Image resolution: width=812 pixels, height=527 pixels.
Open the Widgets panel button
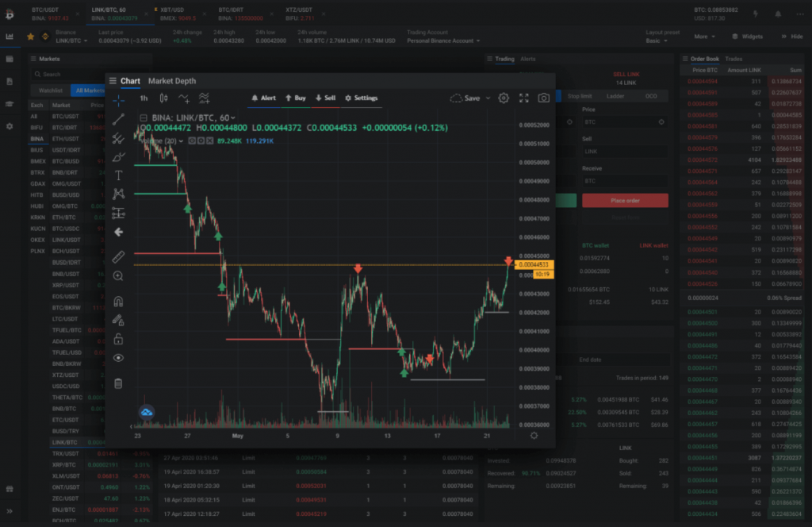tap(747, 37)
